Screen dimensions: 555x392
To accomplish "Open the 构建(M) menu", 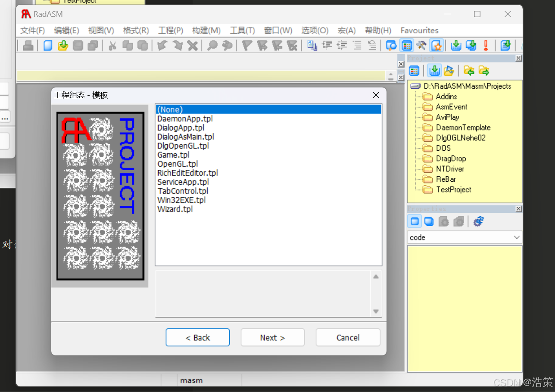I will (206, 31).
